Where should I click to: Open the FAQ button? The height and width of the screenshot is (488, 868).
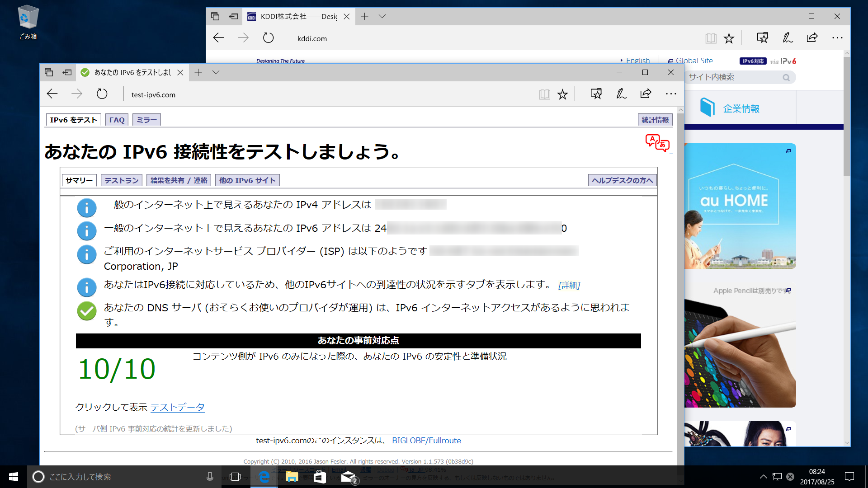pos(116,119)
